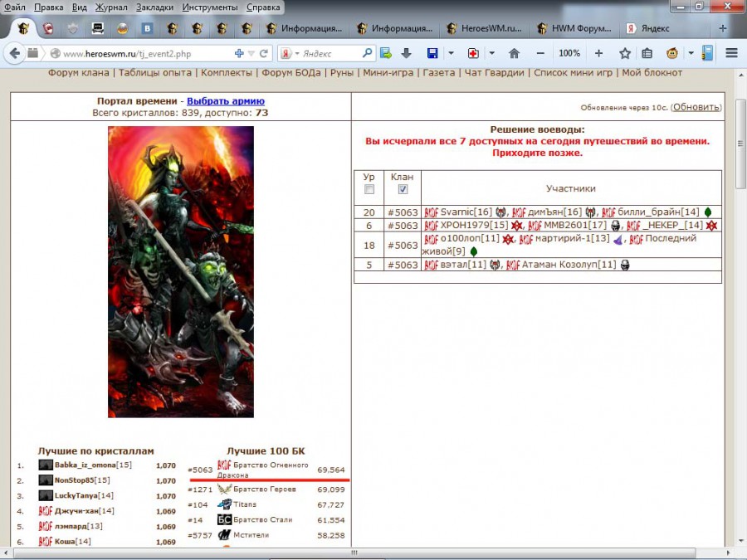Image resolution: width=747 pixels, height=560 pixels.
Task: Reload page with the refresh icon
Action: coord(264,53)
